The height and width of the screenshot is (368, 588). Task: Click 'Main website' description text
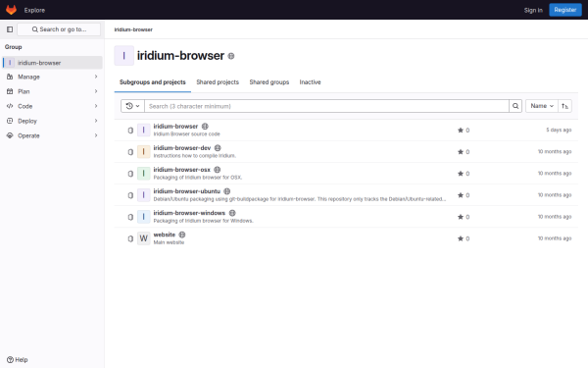coord(169,242)
